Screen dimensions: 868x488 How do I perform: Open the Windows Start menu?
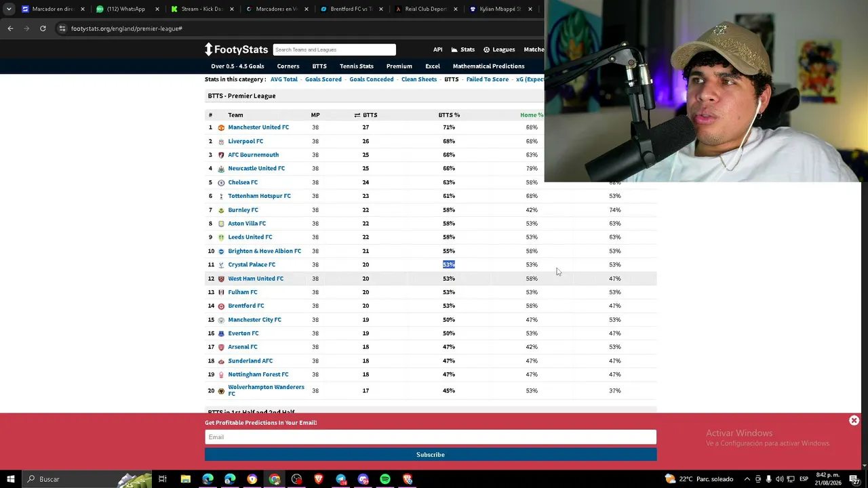pyautogui.click(x=10, y=479)
